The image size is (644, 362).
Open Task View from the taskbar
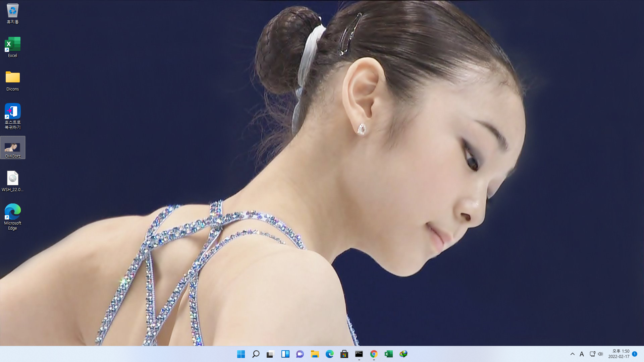coord(270,354)
